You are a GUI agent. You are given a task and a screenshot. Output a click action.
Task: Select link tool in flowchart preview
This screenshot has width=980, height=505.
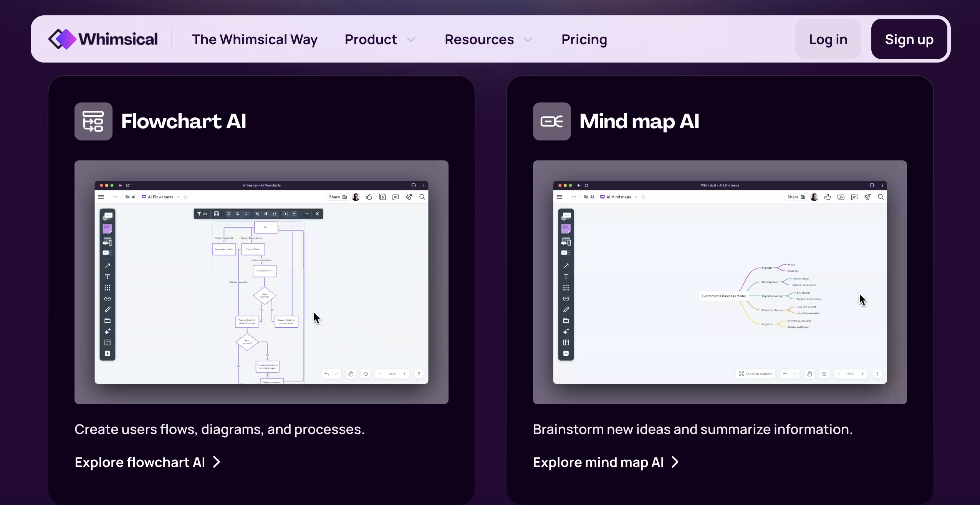click(108, 299)
